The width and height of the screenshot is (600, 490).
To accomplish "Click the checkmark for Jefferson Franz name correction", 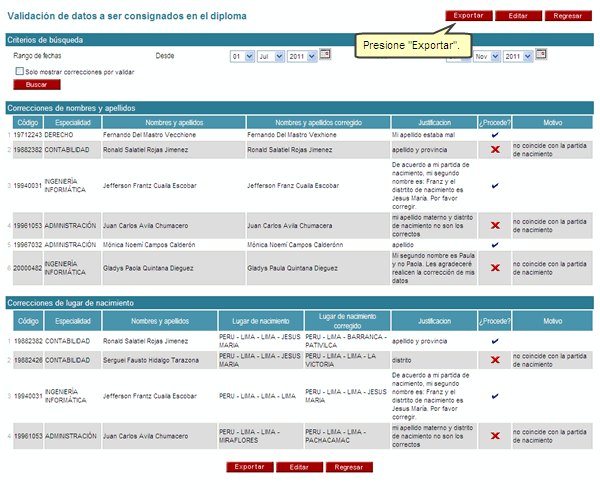I will click(x=495, y=186).
